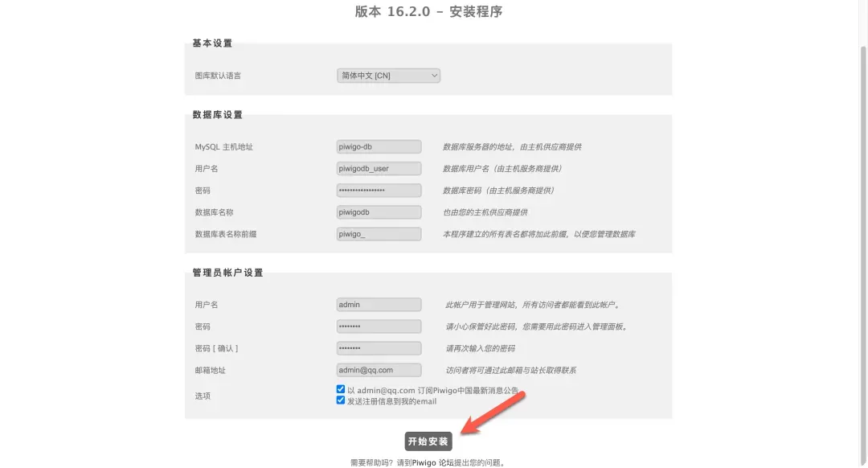Viewport: 868px width, 468px height.
Task: Focus the 密码 [确认] confirmation field
Action: pos(379,347)
